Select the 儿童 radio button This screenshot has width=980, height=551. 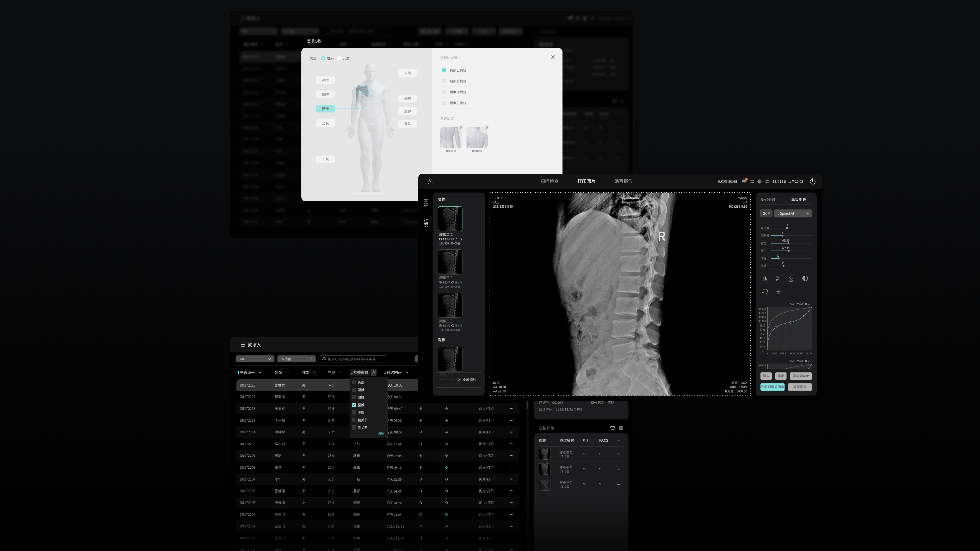tap(339, 58)
